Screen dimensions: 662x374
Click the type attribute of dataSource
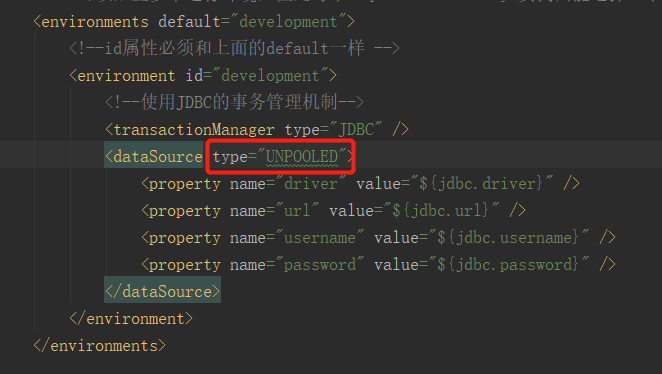point(230,157)
